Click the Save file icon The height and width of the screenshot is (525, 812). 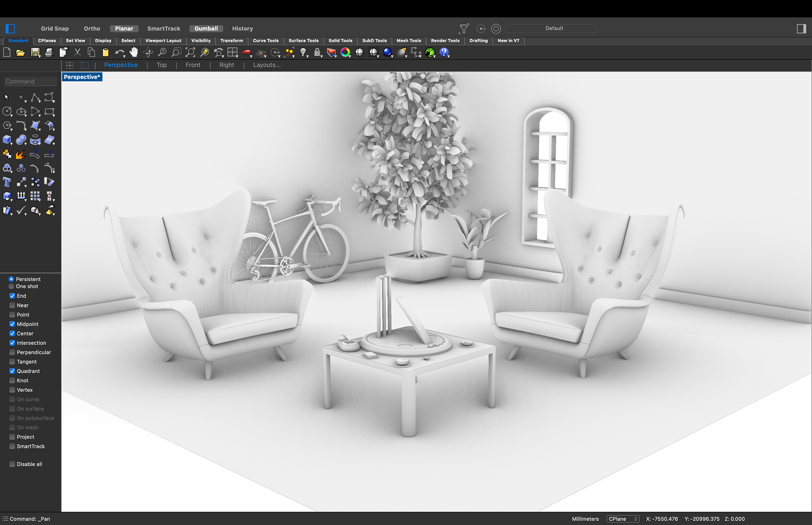pos(35,52)
